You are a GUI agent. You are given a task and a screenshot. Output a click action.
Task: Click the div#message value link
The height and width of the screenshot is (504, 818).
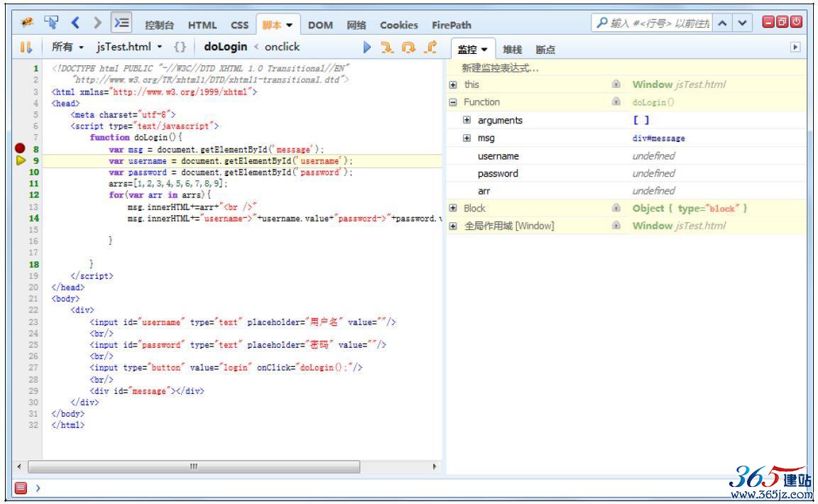pyautogui.click(x=659, y=138)
